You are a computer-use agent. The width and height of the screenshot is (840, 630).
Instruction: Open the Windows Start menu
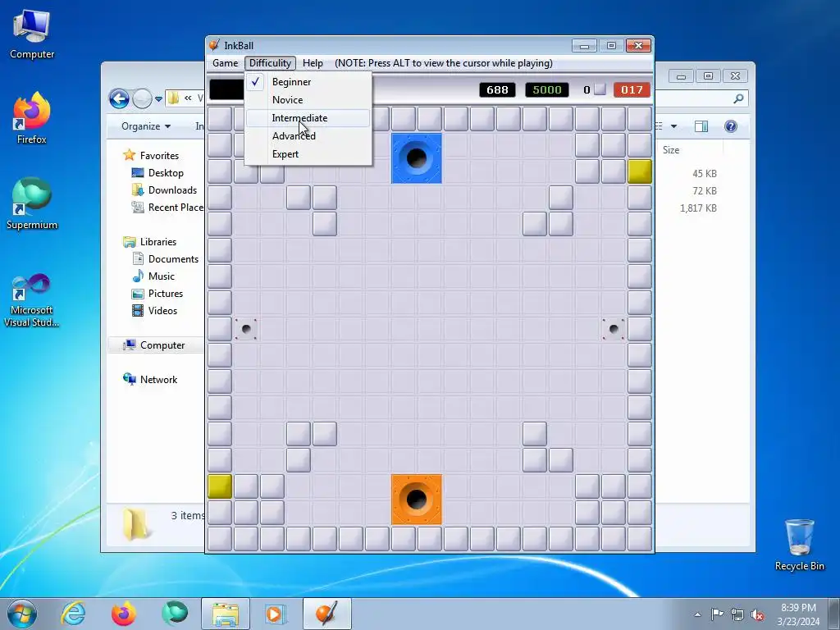tap(21, 614)
